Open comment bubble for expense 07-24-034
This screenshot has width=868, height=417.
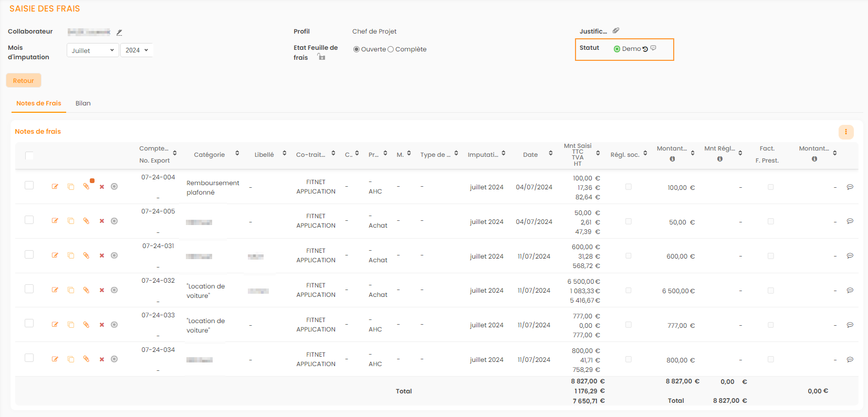tap(850, 360)
